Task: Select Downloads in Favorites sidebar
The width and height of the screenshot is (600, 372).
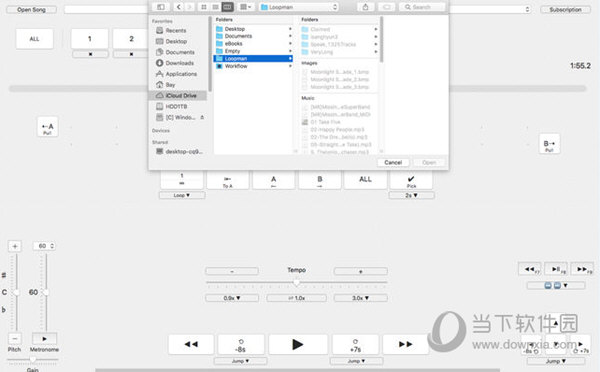Action: click(x=179, y=63)
